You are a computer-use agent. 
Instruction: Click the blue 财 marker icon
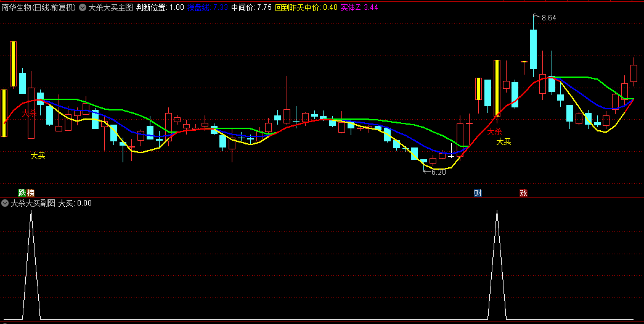coord(477,193)
